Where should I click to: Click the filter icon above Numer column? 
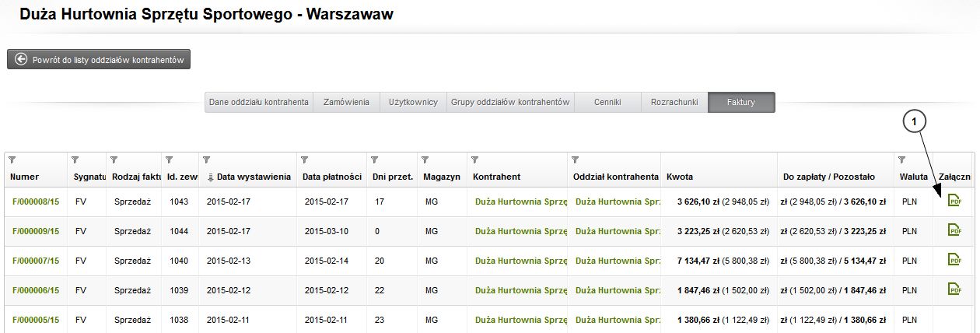[11, 160]
